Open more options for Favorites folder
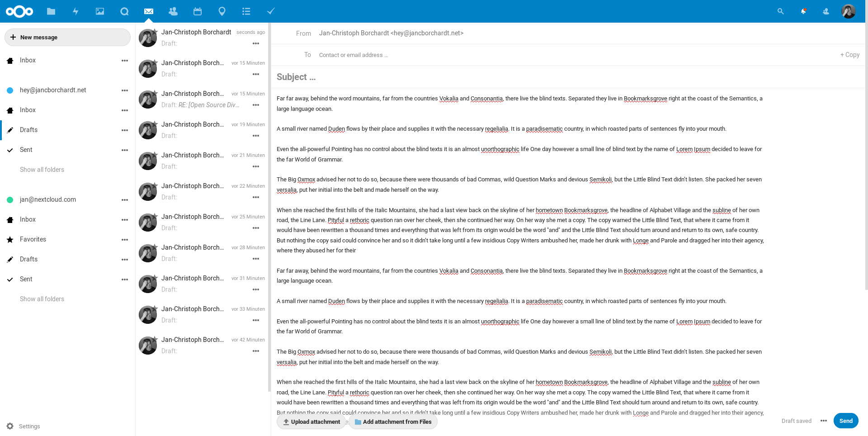This screenshot has width=868, height=436. 125,240
